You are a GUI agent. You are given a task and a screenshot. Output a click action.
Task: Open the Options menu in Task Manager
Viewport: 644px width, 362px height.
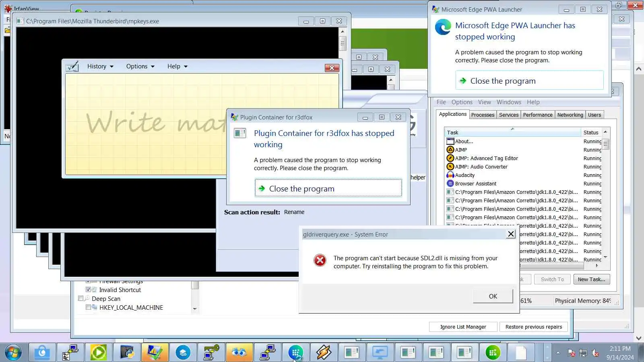point(462,102)
